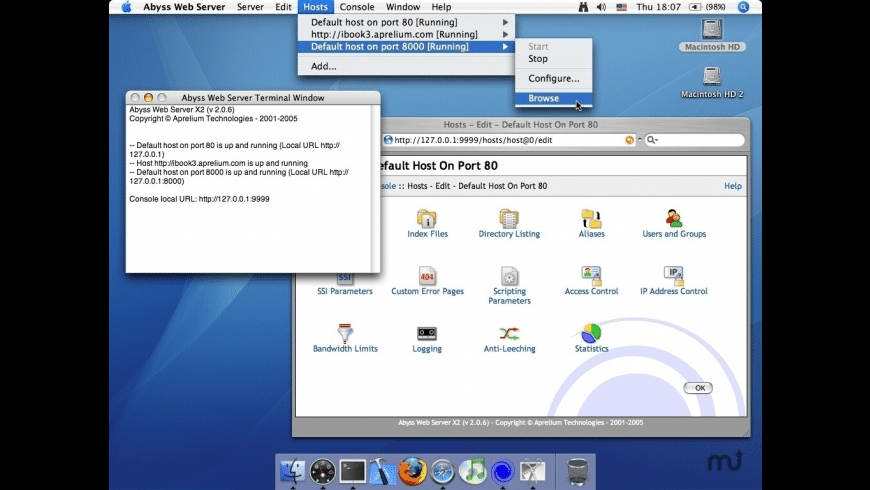Image resolution: width=870 pixels, height=490 pixels.
Task: Click the battery status in menu bar
Action: click(707, 7)
